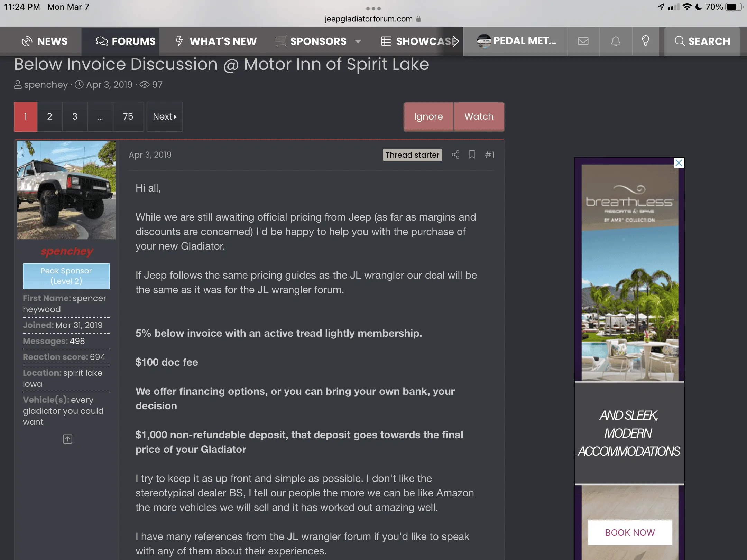Click the Book Now button in ad

tap(630, 532)
